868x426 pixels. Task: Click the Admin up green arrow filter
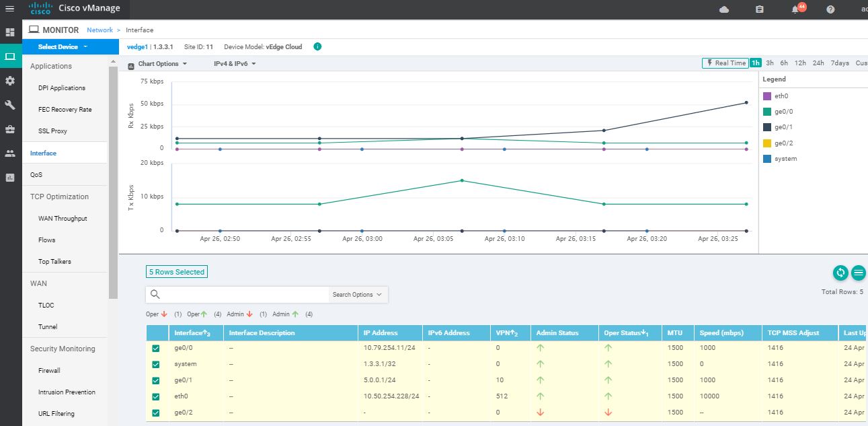[294, 314]
